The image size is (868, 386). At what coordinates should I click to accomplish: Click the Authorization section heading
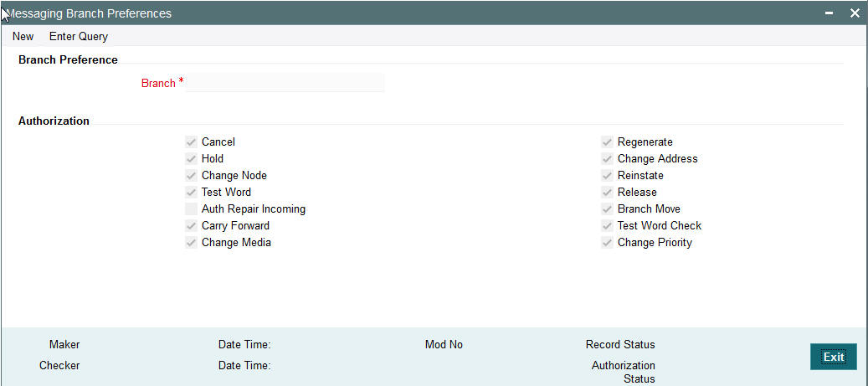pos(54,121)
